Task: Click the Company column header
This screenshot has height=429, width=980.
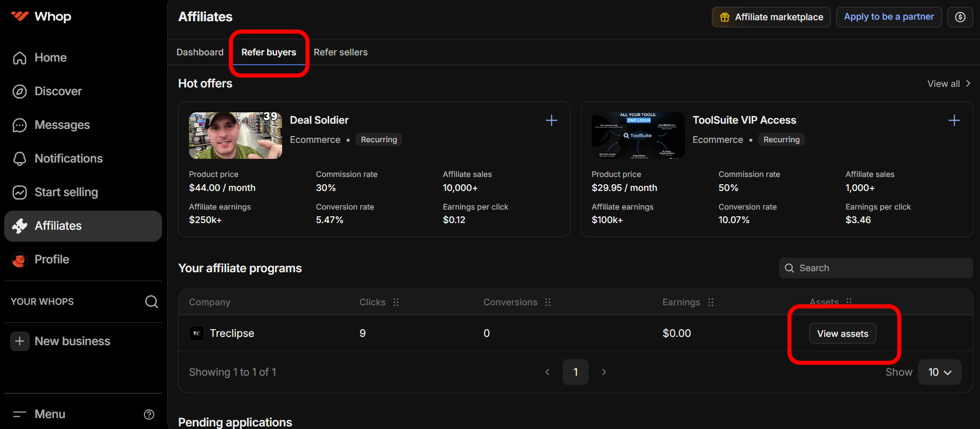Action: click(x=210, y=302)
